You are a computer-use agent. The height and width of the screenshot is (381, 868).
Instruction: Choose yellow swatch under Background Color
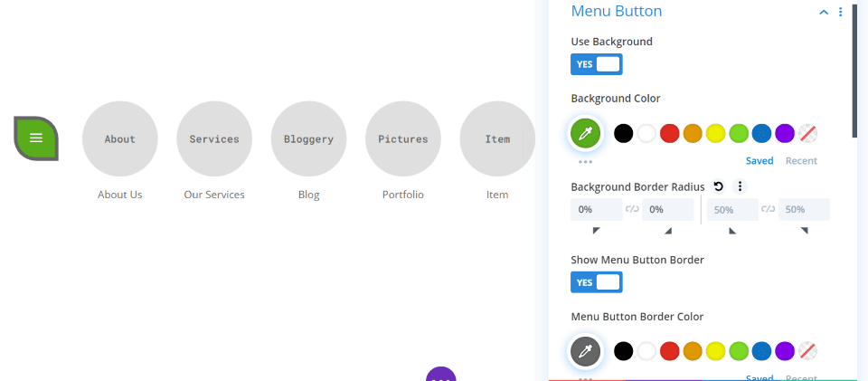716,133
